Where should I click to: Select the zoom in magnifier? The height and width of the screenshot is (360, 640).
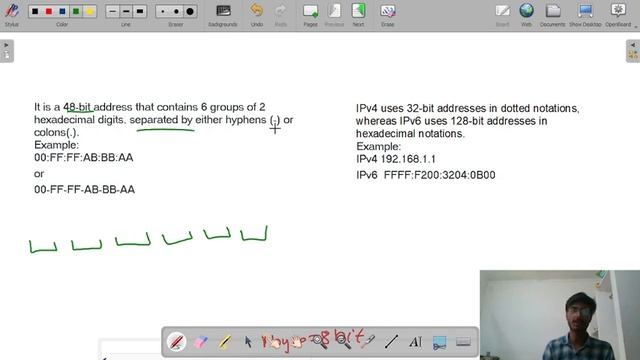(320, 342)
